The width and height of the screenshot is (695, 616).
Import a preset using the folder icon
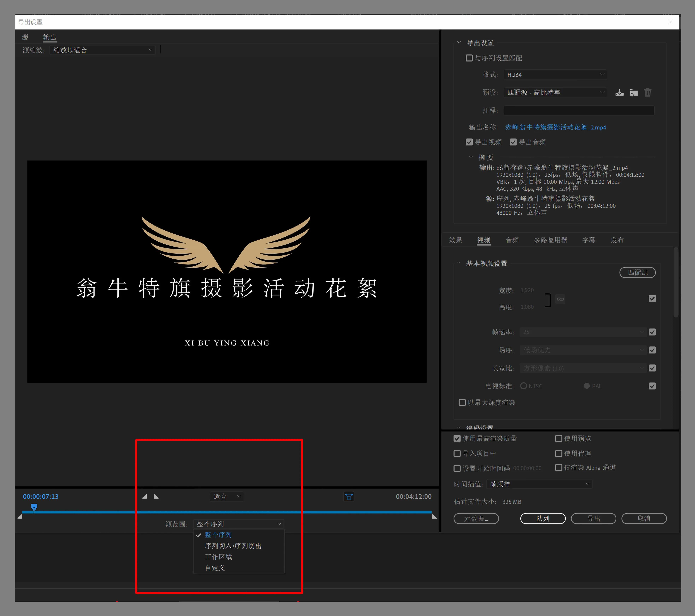(634, 92)
